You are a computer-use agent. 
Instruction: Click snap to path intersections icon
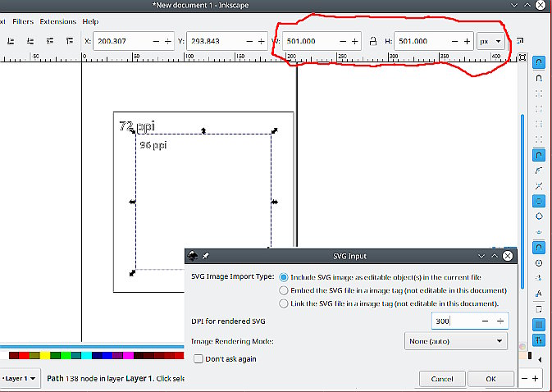coord(539,186)
